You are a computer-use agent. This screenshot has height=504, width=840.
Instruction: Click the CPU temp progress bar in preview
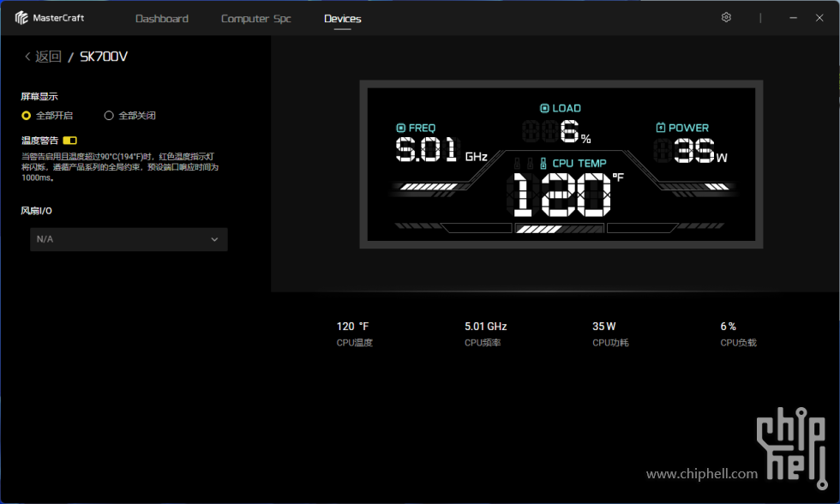559,229
